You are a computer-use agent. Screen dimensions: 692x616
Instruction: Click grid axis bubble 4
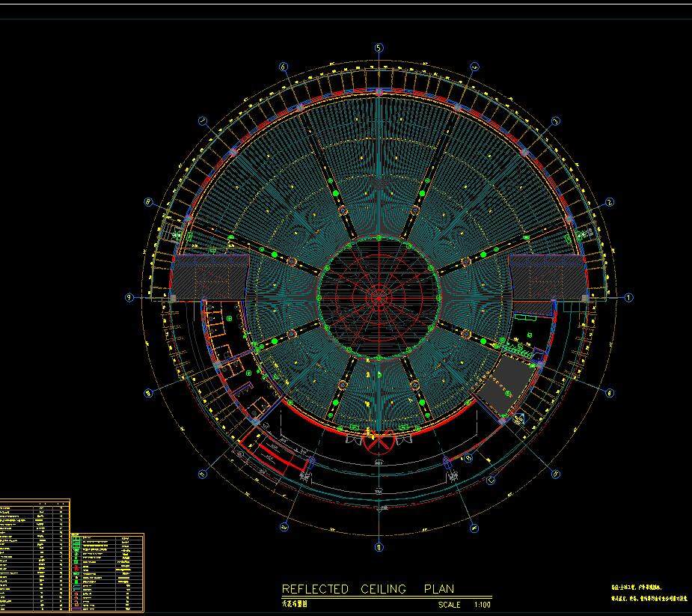tap(475, 67)
